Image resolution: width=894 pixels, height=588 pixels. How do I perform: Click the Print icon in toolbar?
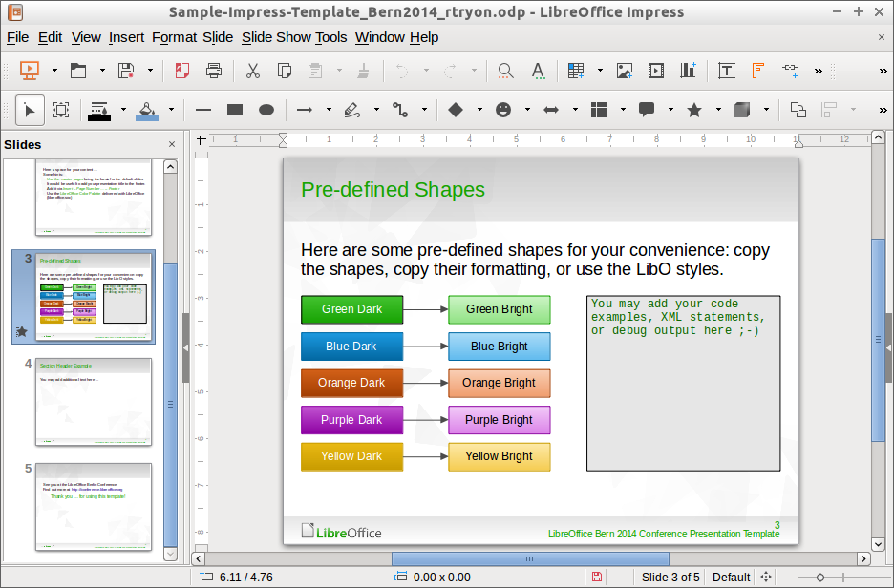point(214,71)
